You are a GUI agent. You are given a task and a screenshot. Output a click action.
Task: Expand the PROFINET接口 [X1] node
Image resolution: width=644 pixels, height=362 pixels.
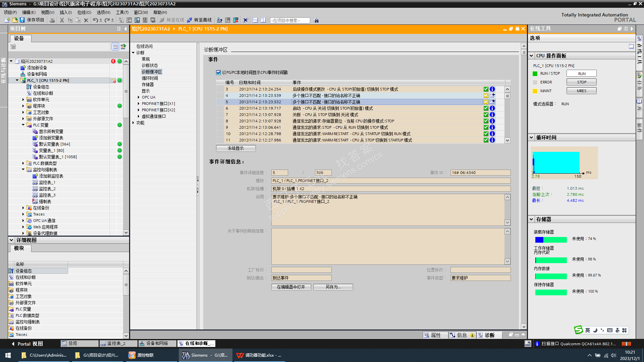(139, 104)
